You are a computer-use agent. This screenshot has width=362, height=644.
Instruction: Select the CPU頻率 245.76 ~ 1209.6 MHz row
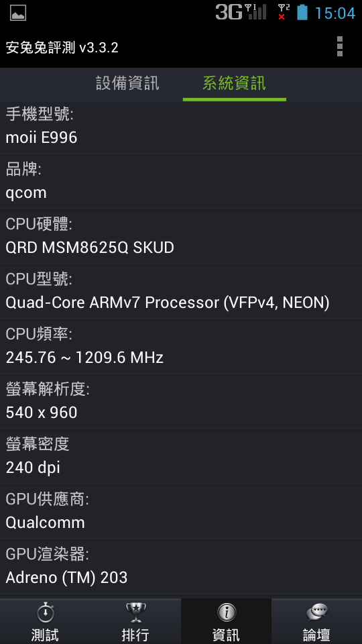[x=181, y=347]
